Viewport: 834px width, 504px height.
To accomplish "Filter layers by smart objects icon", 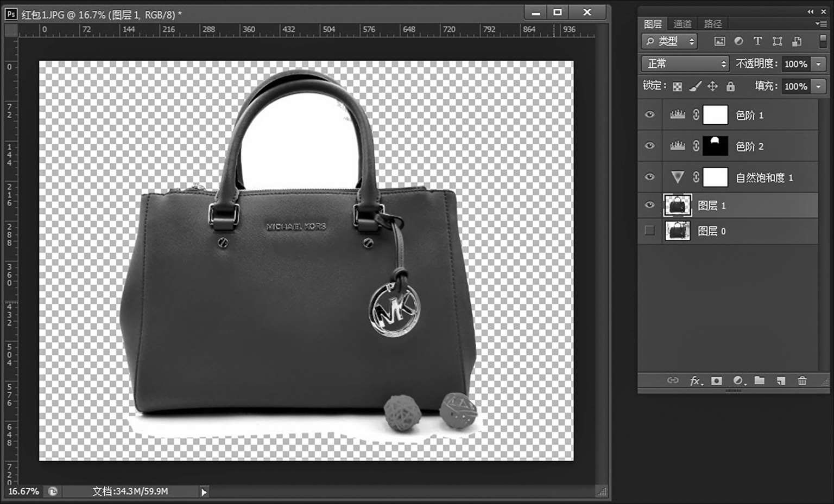I will tap(797, 41).
